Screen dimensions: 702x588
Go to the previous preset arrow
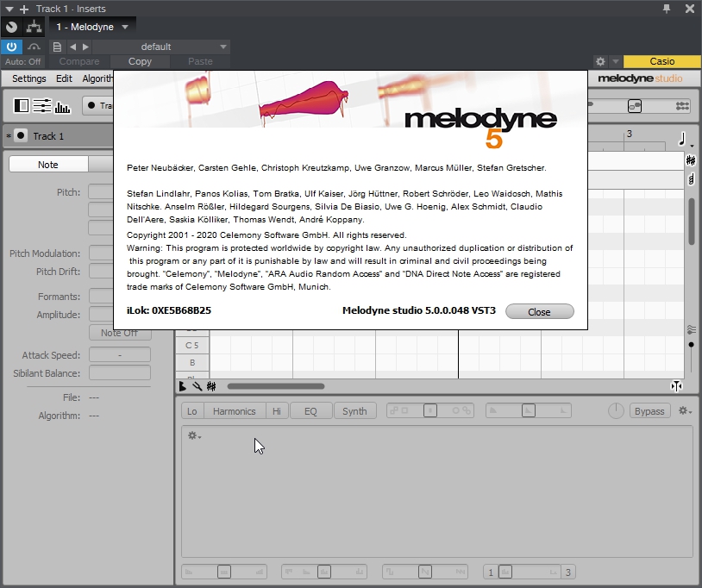coord(72,47)
